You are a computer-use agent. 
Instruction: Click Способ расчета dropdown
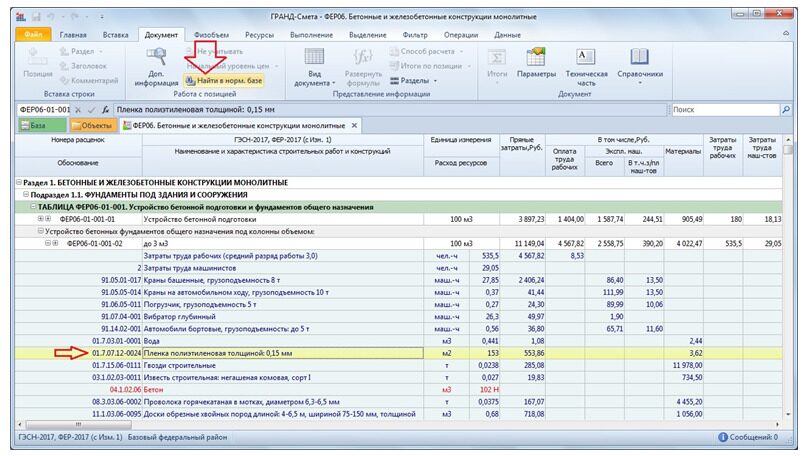pyautogui.click(x=427, y=51)
